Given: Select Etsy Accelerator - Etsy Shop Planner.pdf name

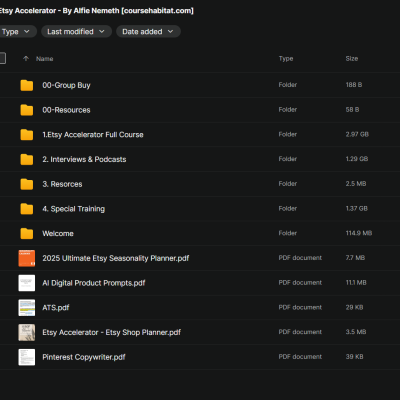Looking at the screenshot, I should tap(112, 332).
